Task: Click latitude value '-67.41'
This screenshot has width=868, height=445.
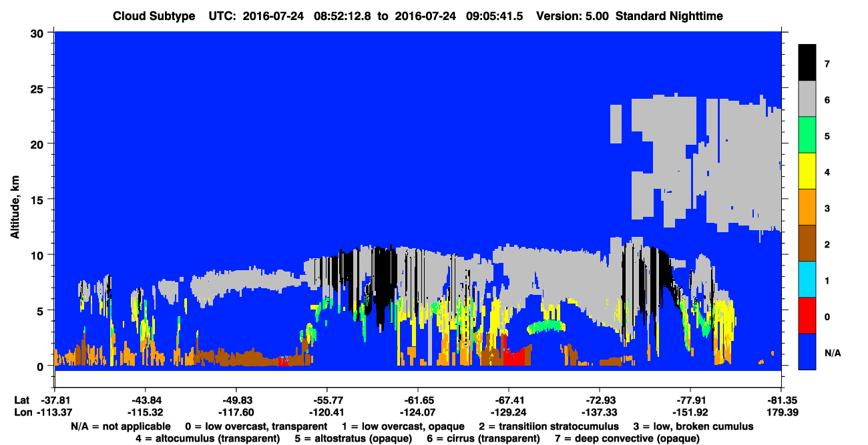Action: [x=509, y=400]
